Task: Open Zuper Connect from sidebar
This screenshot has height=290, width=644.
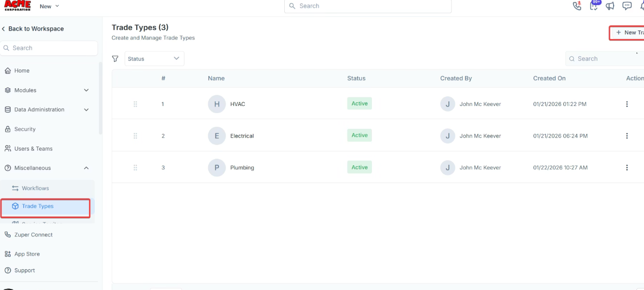Action: (x=33, y=235)
